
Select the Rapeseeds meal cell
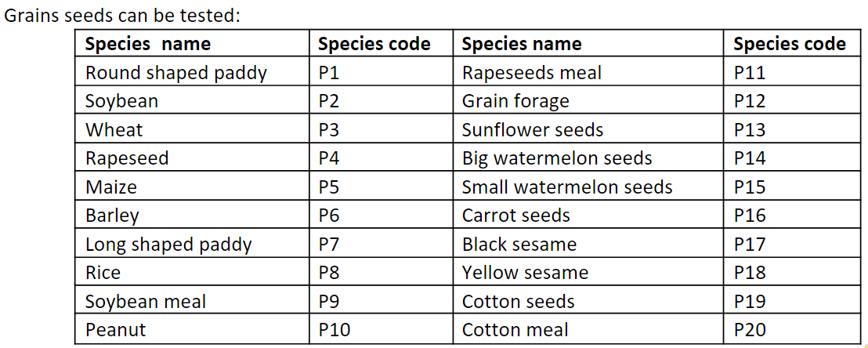click(x=588, y=73)
